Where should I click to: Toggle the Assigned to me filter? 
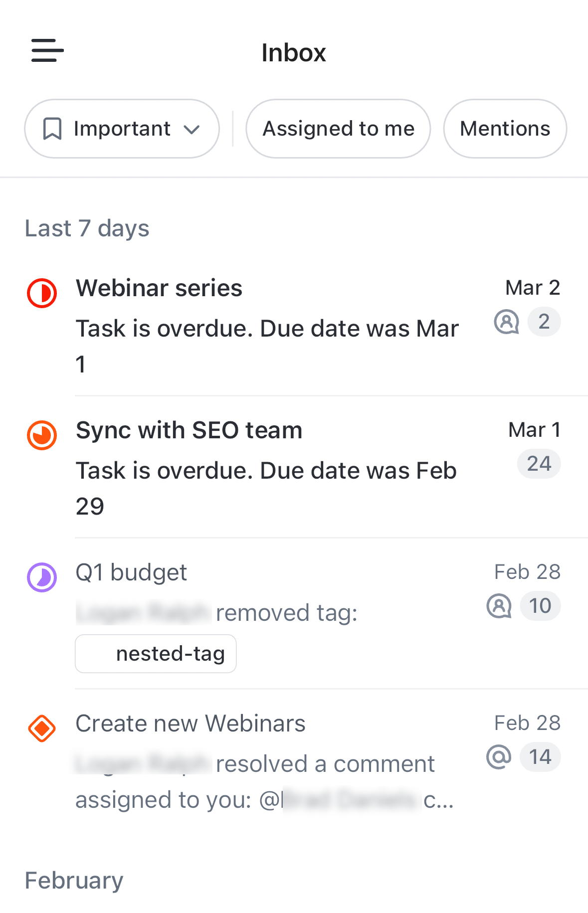(338, 128)
